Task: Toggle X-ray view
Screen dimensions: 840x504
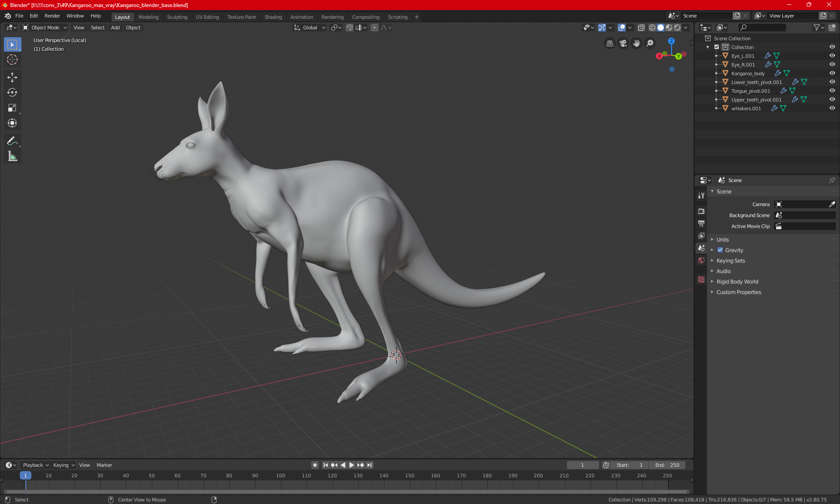Action: coord(641,28)
